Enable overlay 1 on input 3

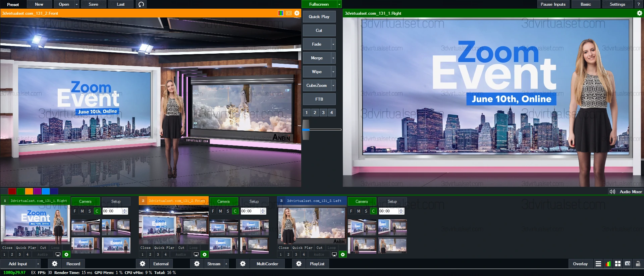(x=281, y=255)
